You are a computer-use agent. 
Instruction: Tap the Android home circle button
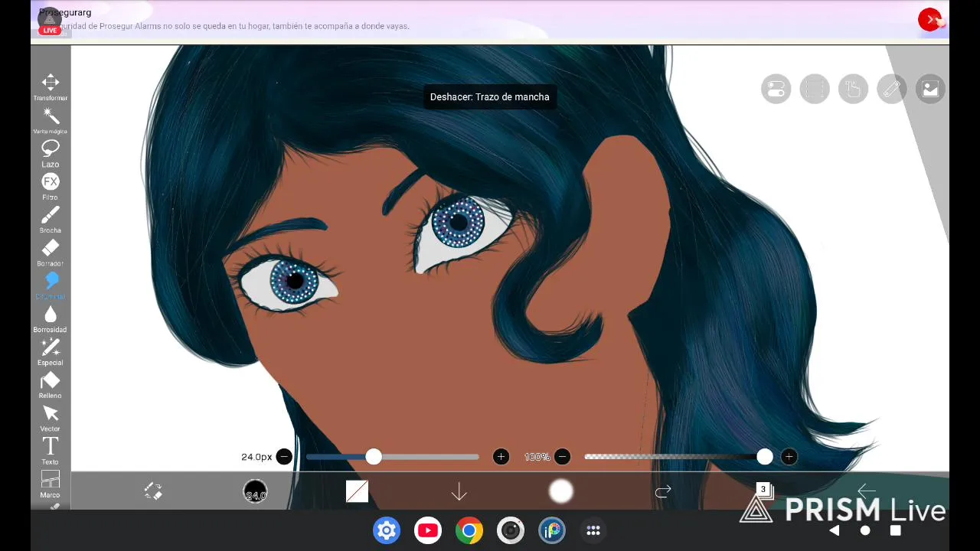(865, 530)
